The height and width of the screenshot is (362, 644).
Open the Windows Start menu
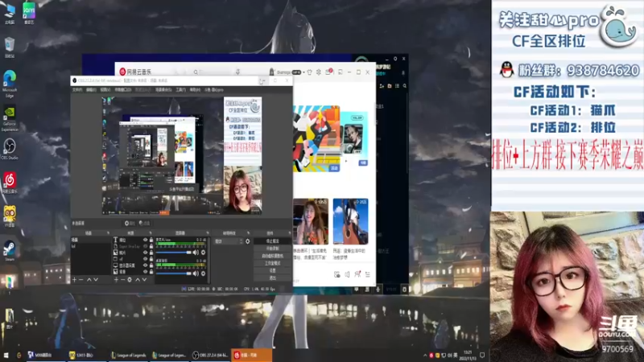[6, 355]
